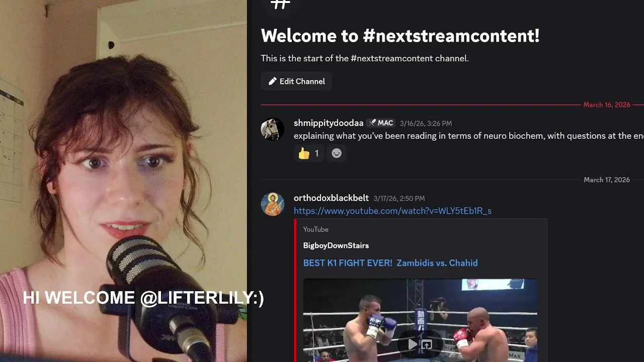The width and height of the screenshot is (644, 362).
Task: Open shmippitydoodaa's horse avatar
Action: point(273,129)
